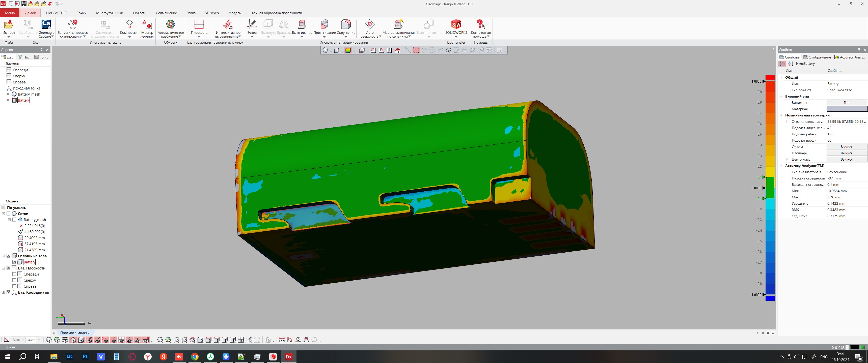Open the Mesh Healing Wizard tool

pyautogui.click(x=147, y=25)
